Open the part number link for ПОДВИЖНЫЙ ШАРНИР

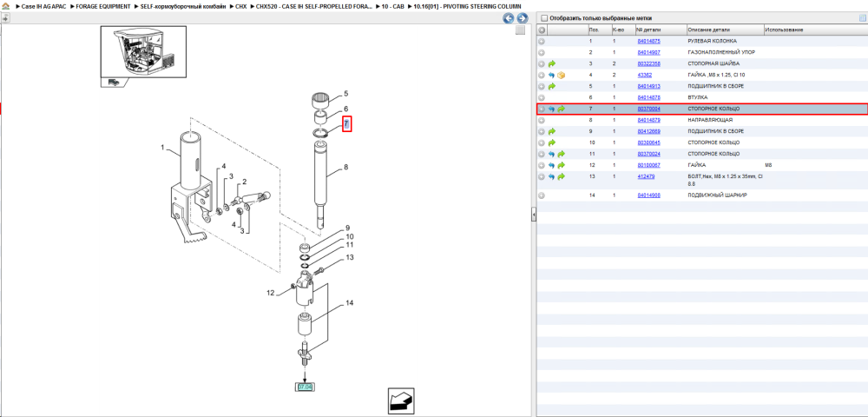coord(648,195)
